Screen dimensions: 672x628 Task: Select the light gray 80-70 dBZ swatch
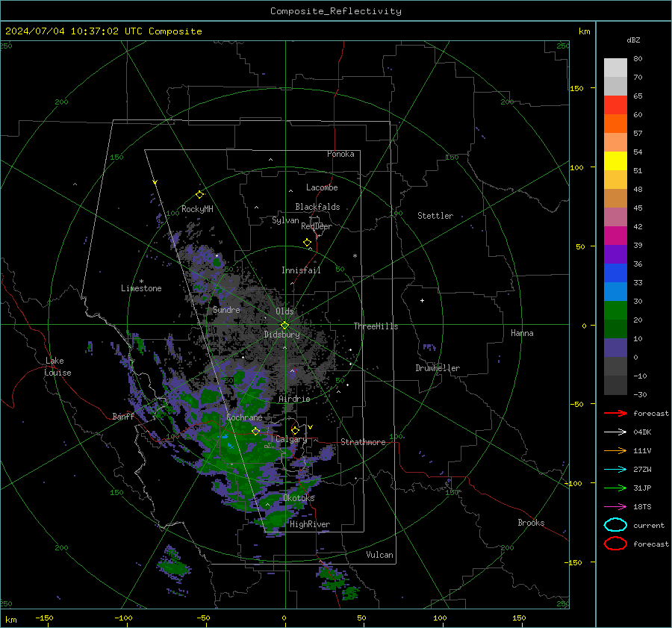[615, 68]
